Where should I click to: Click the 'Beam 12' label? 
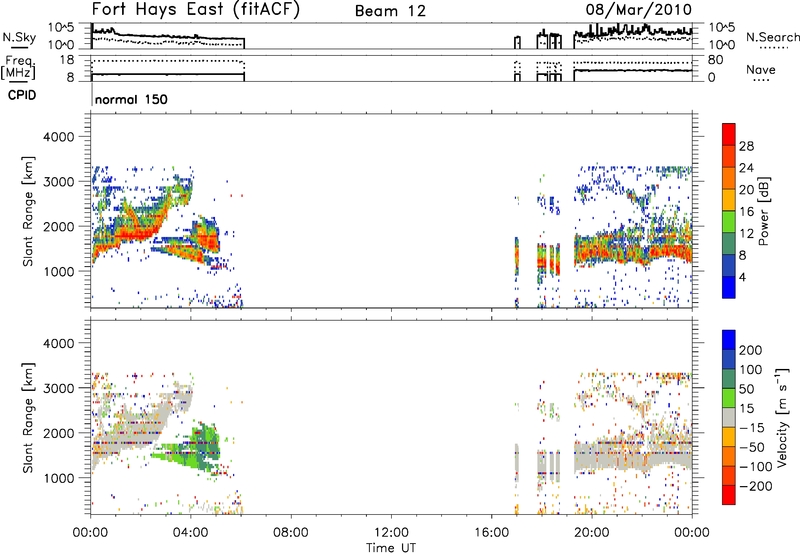(x=390, y=11)
